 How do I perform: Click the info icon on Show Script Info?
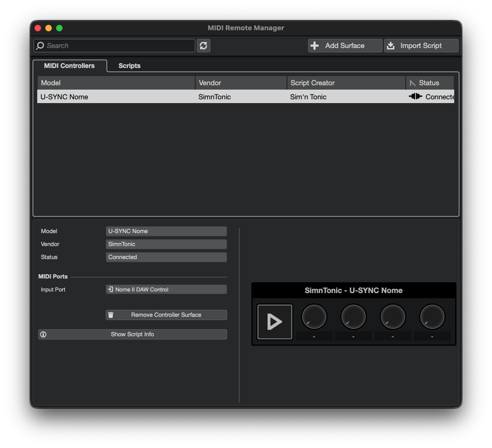click(x=43, y=334)
